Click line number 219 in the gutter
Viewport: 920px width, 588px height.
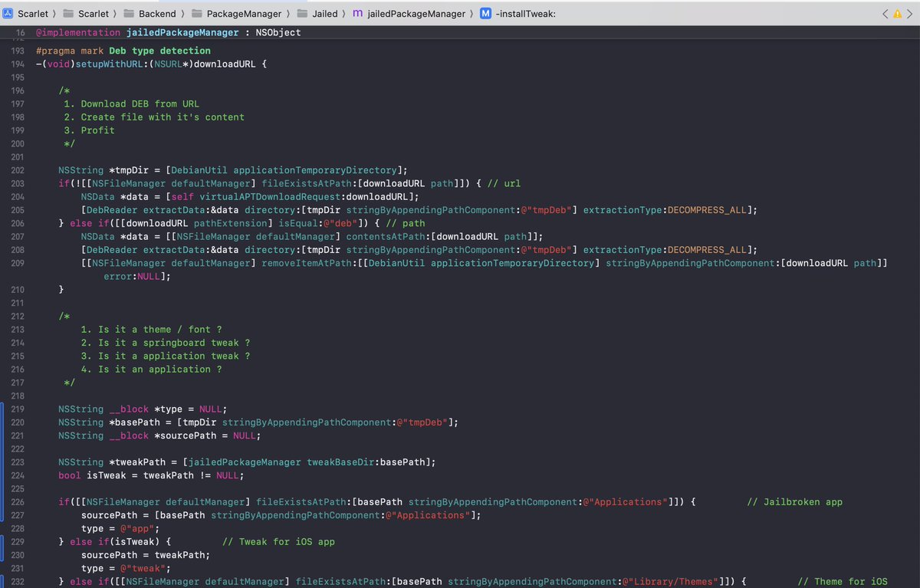[x=18, y=409]
